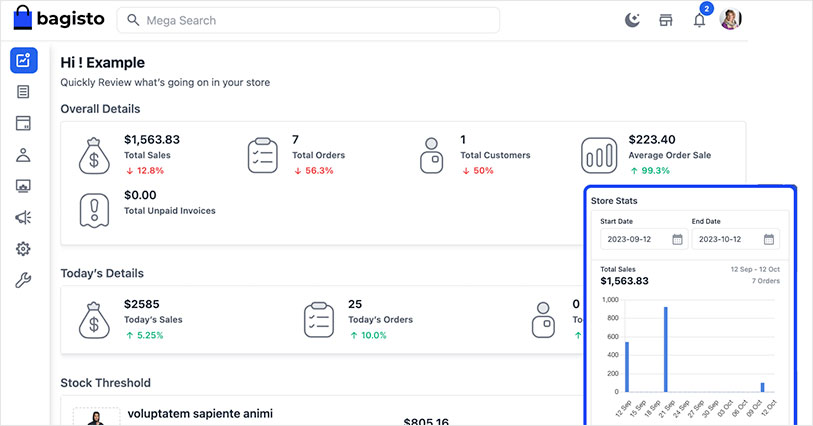The width and height of the screenshot is (813, 426).
Task: Open the Dashboard sidebar icon
Action: 24,60
